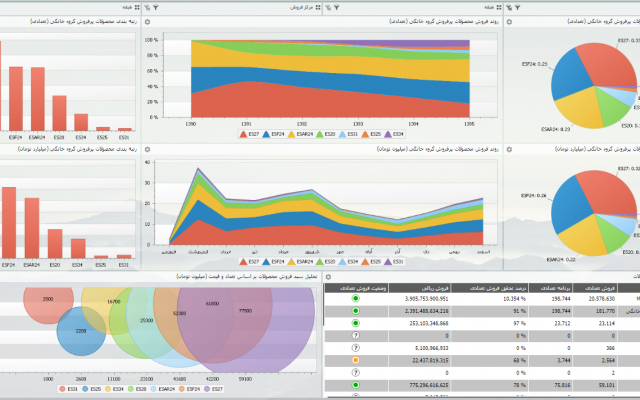Click the green status icon in the 91 % row
The image size is (640, 400).
coord(356,311)
